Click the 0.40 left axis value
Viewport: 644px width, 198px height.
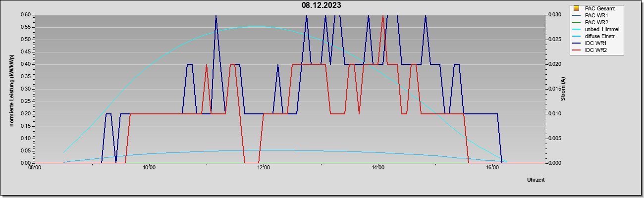[x=26, y=64]
